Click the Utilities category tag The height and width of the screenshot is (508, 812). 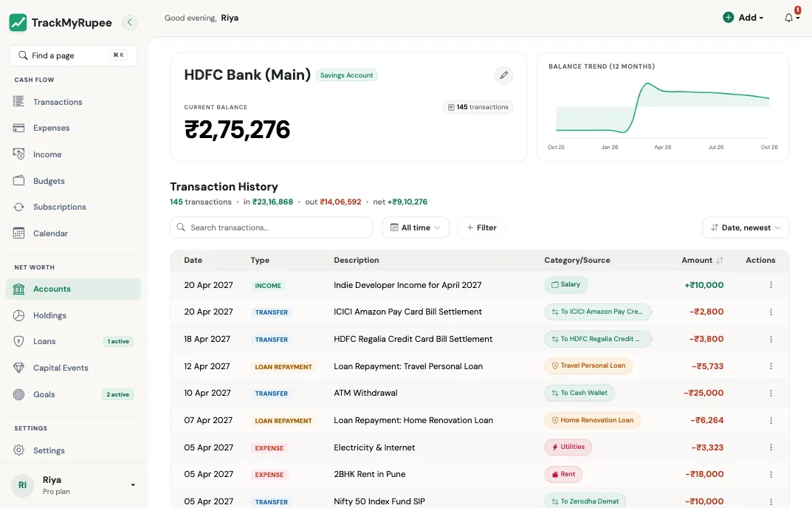click(568, 447)
